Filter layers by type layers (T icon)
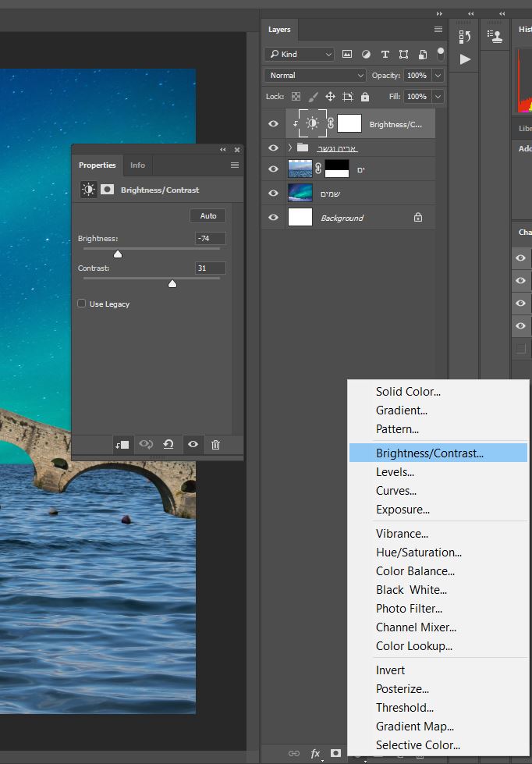 click(385, 55)
